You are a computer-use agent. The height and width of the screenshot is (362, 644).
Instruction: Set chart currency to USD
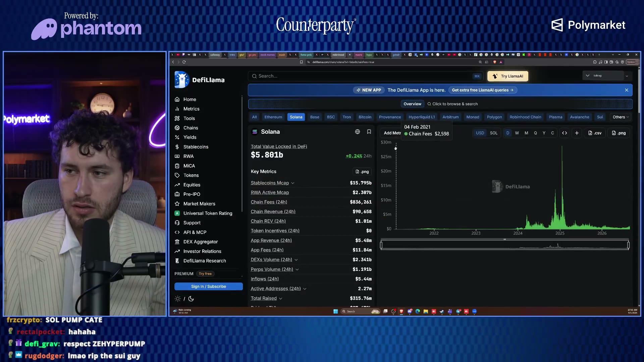(x=480, y=133)
